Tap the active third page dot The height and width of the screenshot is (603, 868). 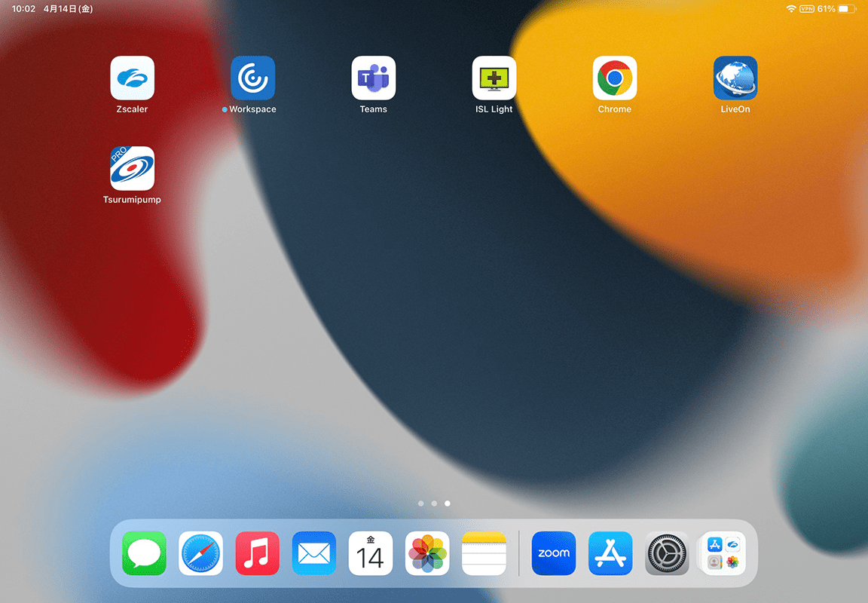[x=448, y=504]
